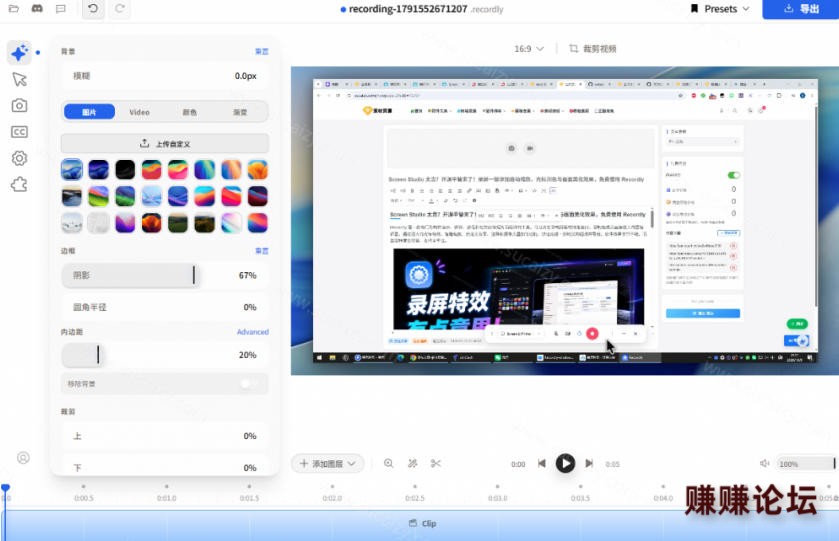This screenshot has width=839, height=541.
Task: Adjust the shadow 67% slider
Action: (x=165, y=275)
